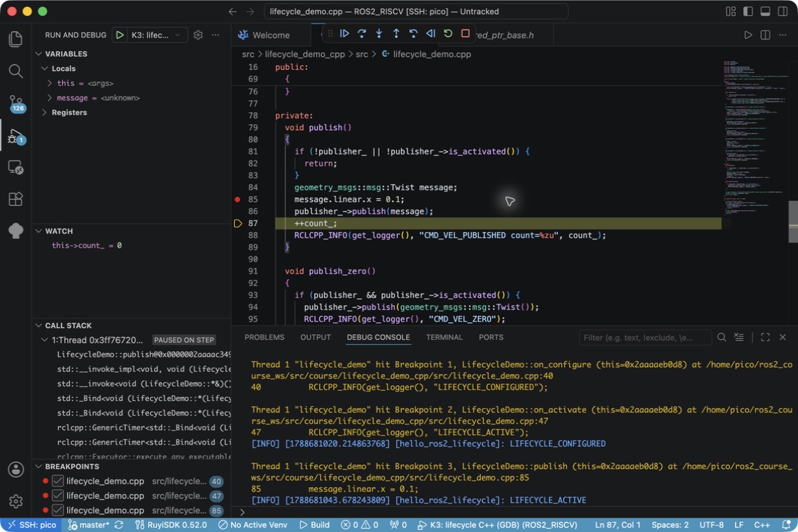Step over the current line
Viewport: 798px width, 532px height.
(362, 34)
